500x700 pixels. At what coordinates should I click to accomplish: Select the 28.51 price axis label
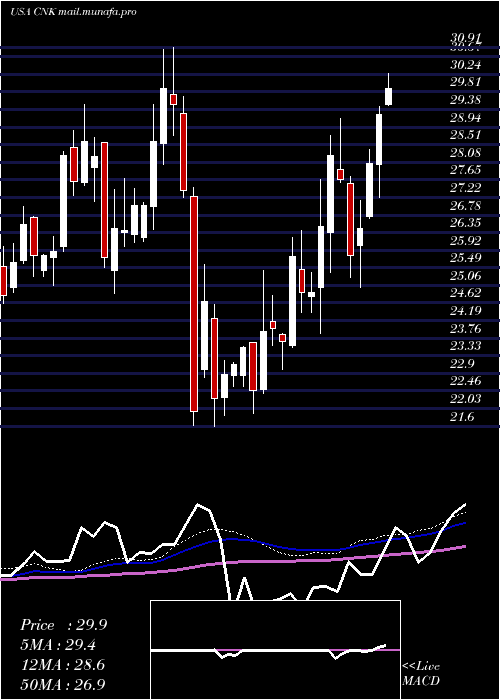tap(466, 135)
